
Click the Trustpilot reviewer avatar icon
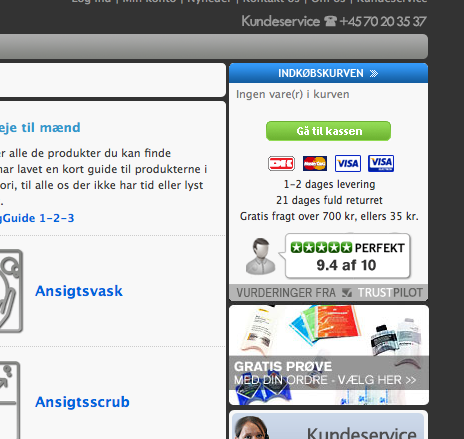pos(261,256)
